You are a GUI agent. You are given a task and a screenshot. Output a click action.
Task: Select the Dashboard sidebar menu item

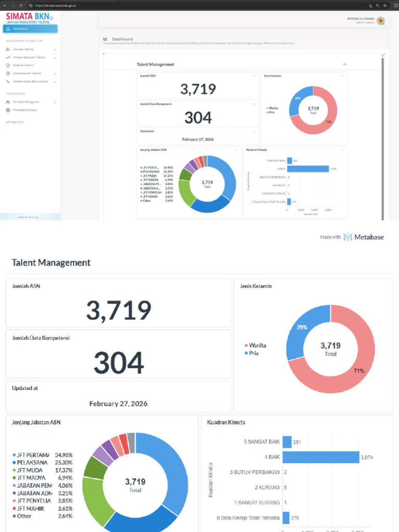pyautogui.click(x=30, y=29)
